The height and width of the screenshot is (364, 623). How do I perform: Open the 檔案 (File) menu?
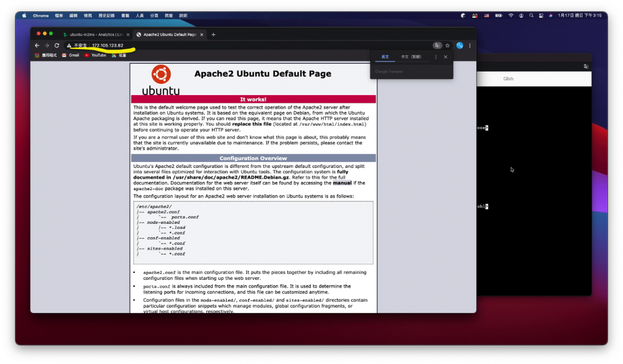[x=59, y=16]
